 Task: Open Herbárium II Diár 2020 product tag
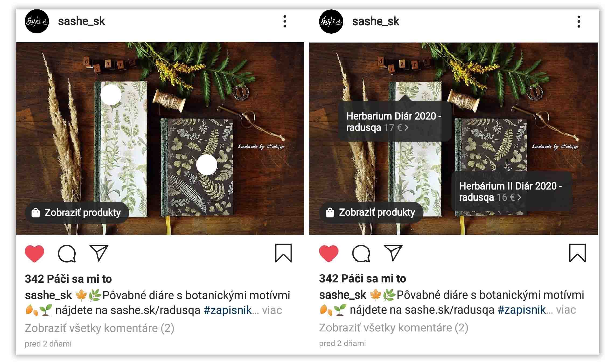(x=511, y=191)
